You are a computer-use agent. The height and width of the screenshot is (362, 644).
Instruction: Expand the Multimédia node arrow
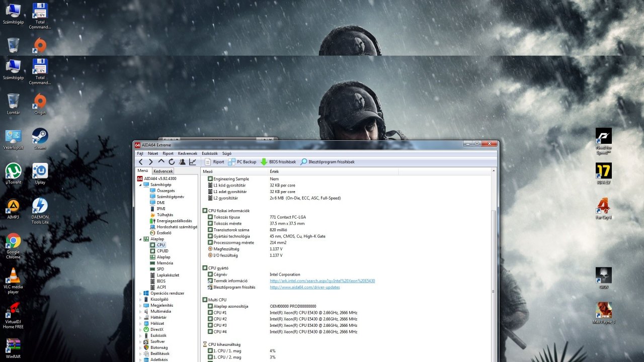pyautogui.click(x=139, y=311)
